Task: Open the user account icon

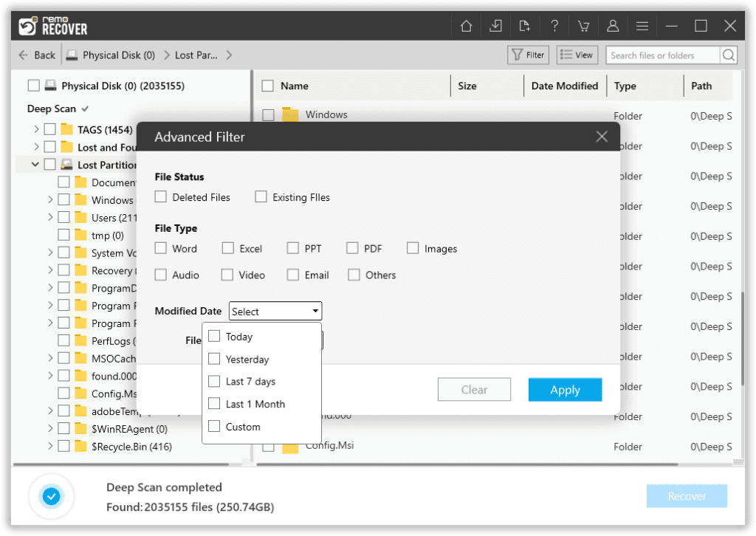Action: 613,25
